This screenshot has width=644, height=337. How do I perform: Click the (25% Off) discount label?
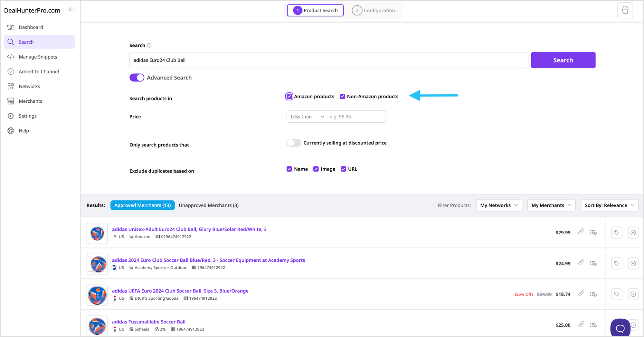click(524, 294)
